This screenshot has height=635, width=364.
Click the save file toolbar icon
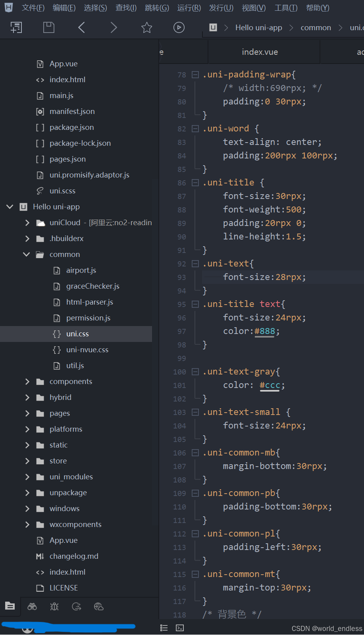coord(48,27)
